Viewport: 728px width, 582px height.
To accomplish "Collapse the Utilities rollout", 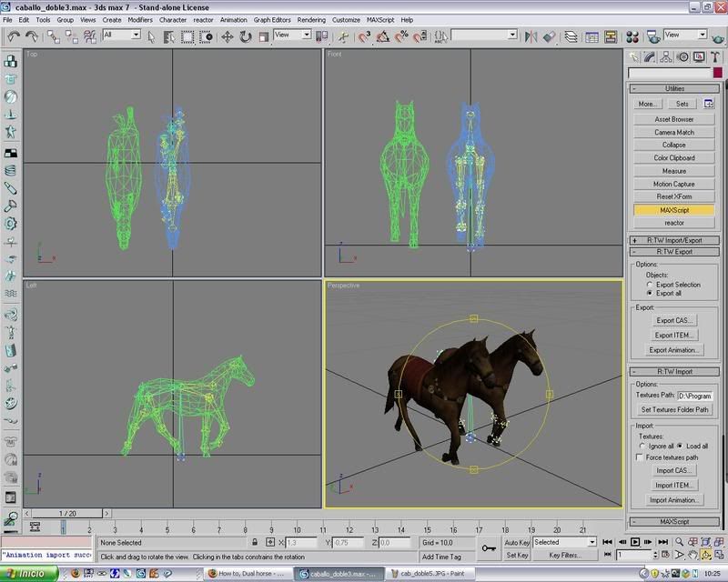I will [674, 88].
